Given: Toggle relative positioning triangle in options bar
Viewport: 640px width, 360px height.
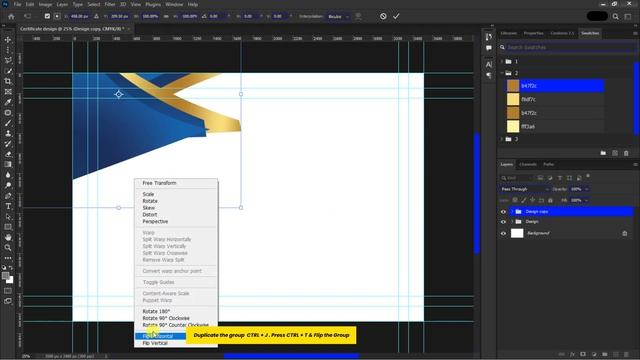Looking at the screenshot, I should [x=96, y=16].
